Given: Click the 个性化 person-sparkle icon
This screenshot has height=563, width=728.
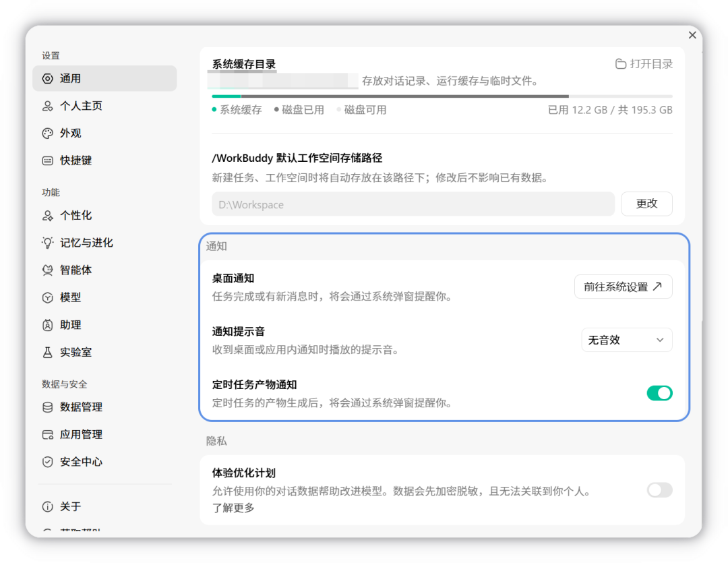Looking at the screenshot, I should tap(47, 216).
